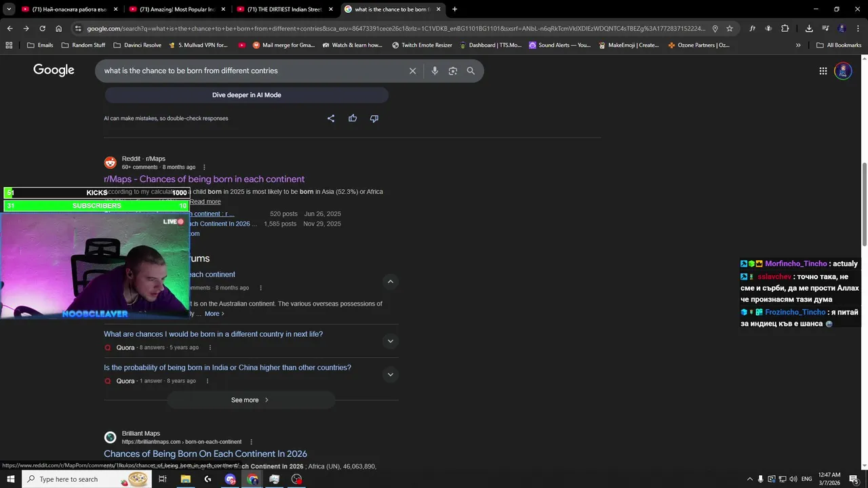
Task: Open Twitch Emote Resizer bookmark
Action: coord(422,45)
